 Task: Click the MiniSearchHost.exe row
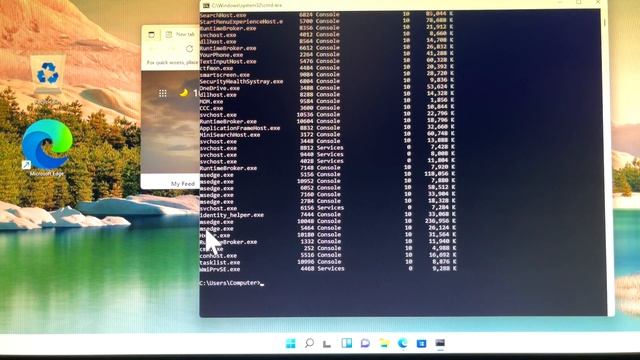[x=327, y=134]
